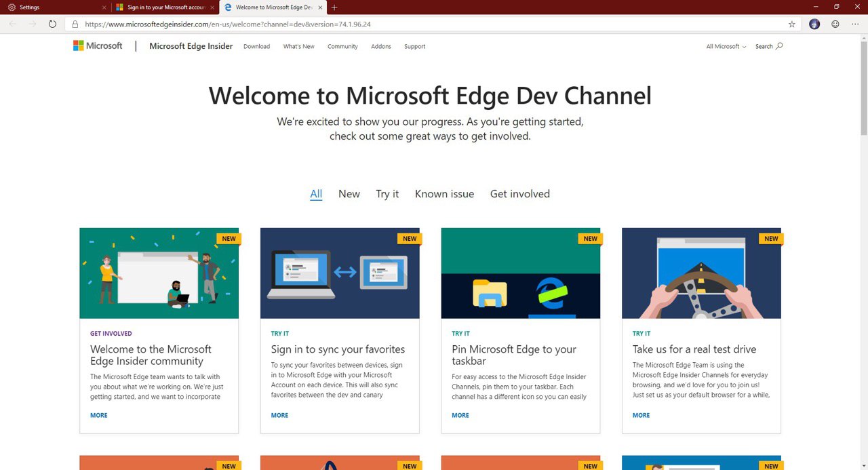
Task: Close the Settings tab
Action: coord(104,7)
